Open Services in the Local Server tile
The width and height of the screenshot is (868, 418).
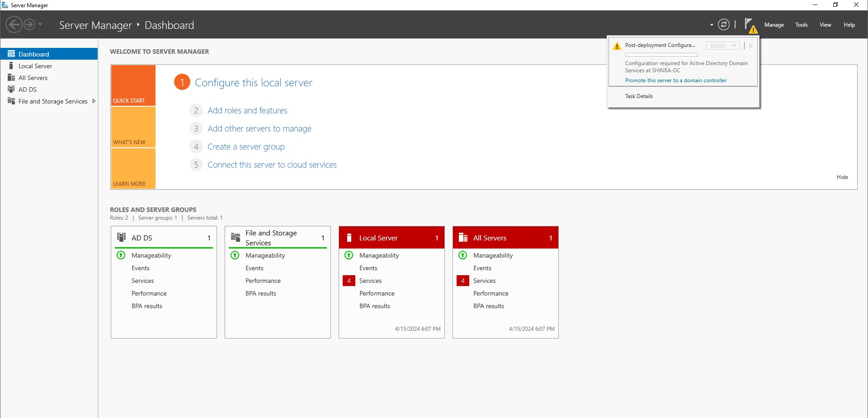(371, 281)
